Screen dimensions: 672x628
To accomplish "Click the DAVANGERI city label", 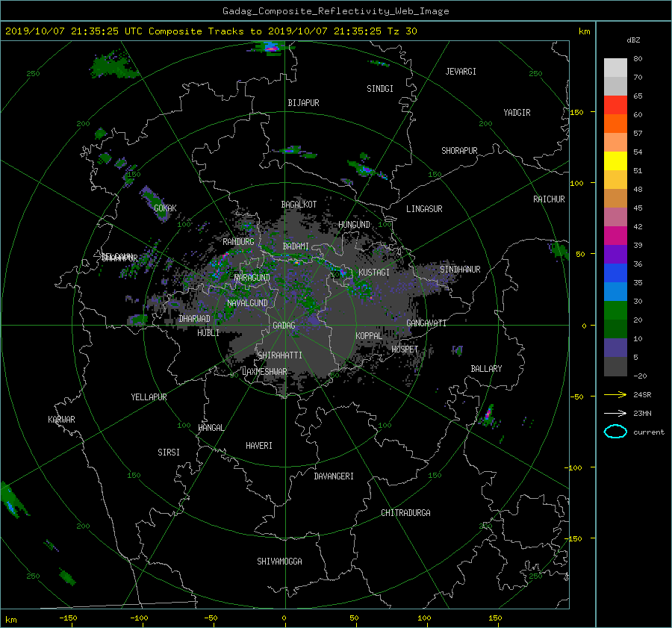I will 334,476.
